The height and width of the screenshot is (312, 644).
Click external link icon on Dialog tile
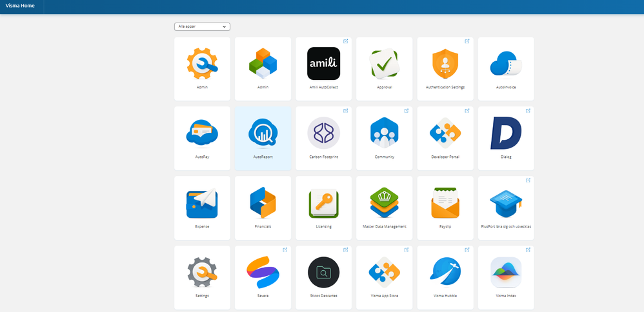pyautogui.click(x=528, y=110)
